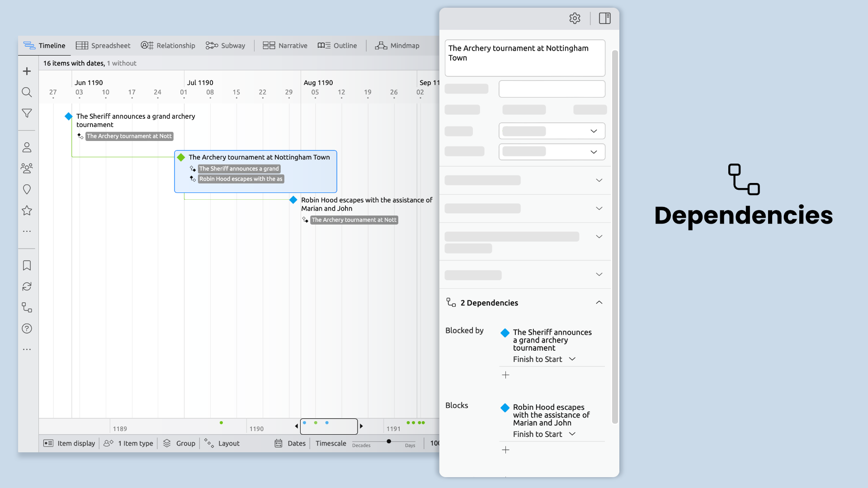Click green diamond of Archery tournament event
Image resolution: width=868 pixels, height=488 pixels.
click(181, 157)
